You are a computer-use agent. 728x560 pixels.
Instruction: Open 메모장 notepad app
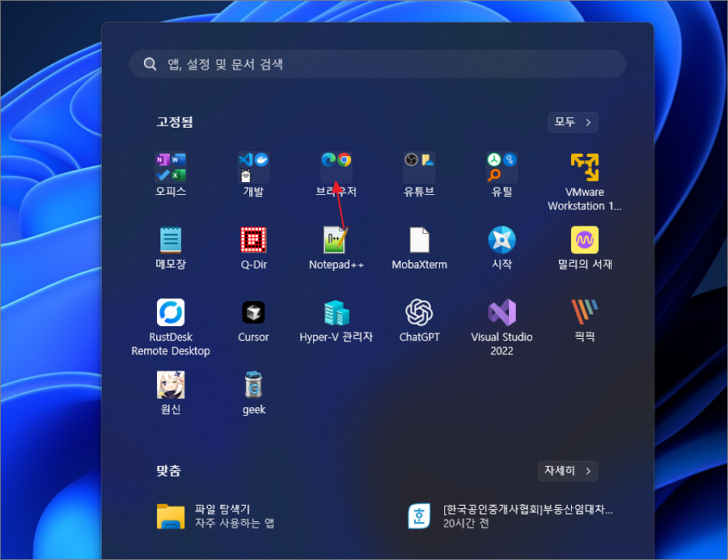[x=171, y=248]
